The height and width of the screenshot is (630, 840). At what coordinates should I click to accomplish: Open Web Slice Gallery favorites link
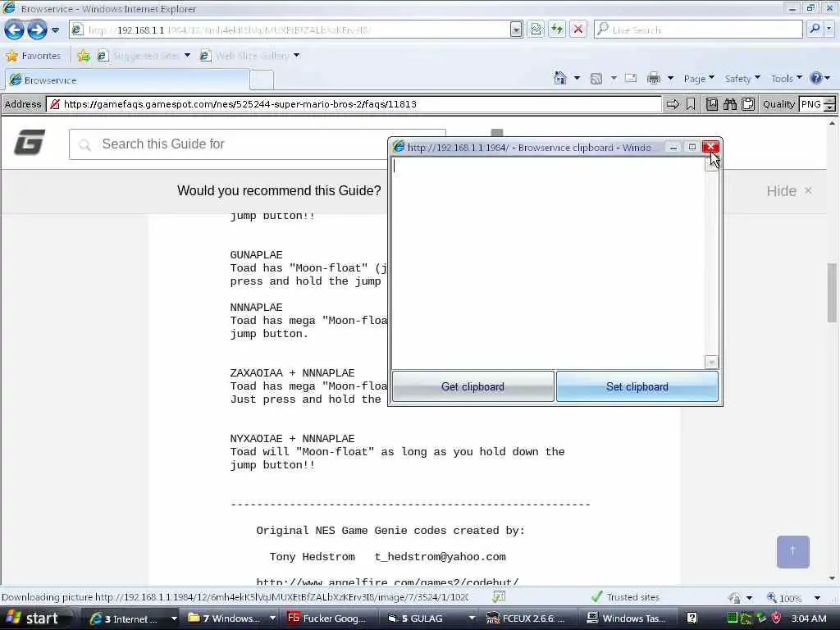coord(249,56)
